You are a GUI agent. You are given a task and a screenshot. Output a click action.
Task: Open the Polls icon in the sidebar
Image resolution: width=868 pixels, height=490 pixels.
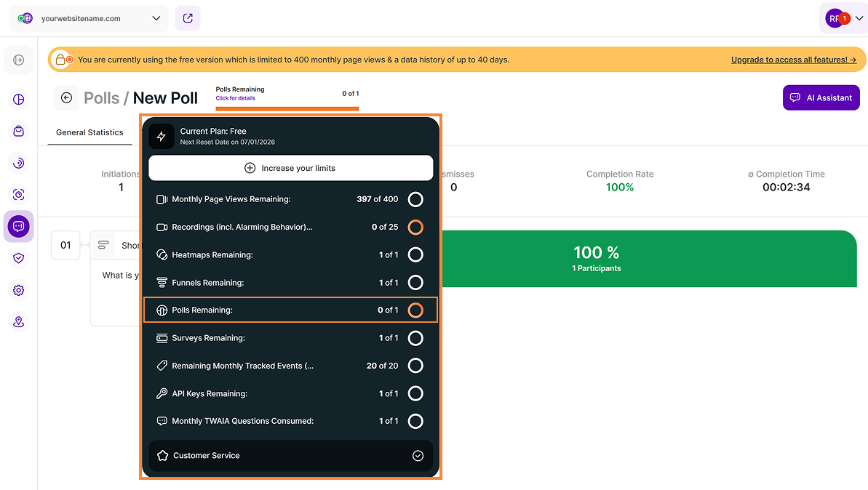coord(18,226)
